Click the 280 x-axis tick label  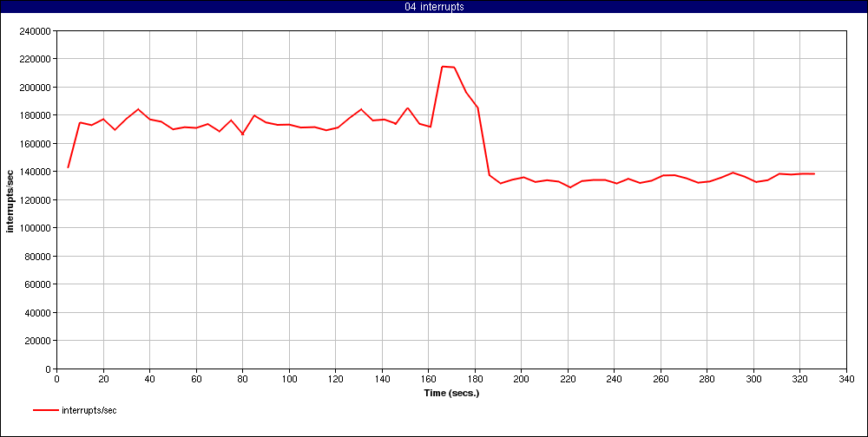pyautogui.click(x=707, y=380)
